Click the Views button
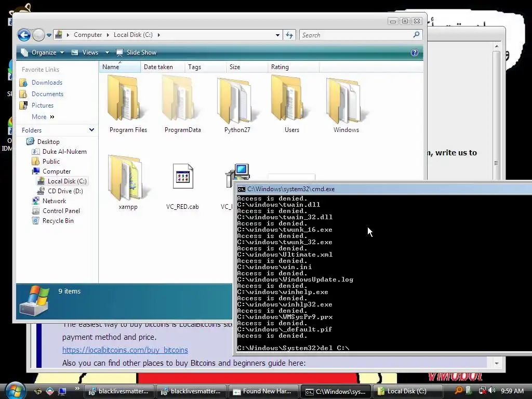 tap(85, 52)
